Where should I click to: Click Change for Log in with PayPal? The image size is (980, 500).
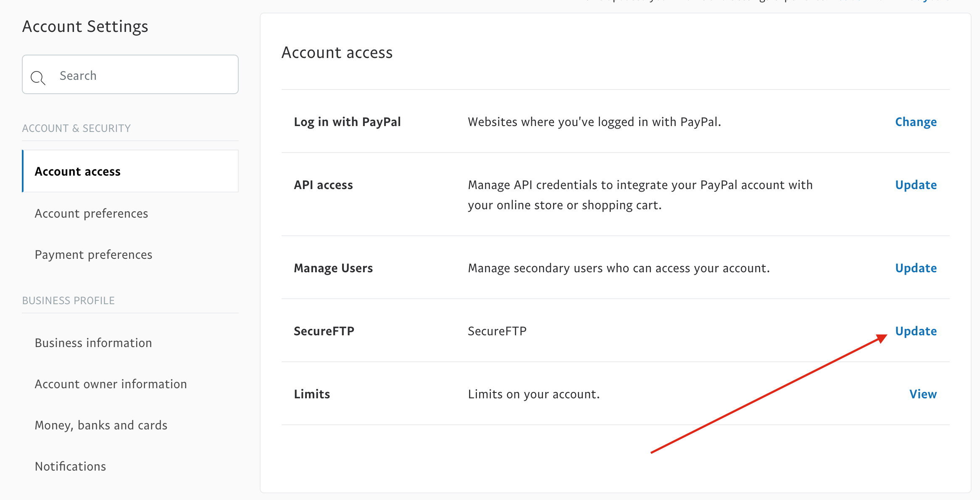point(916,122)
